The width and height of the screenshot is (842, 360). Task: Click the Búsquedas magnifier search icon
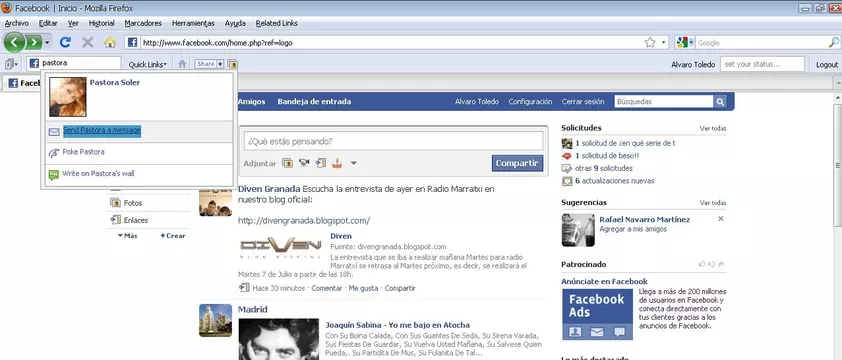click(720, 102)
